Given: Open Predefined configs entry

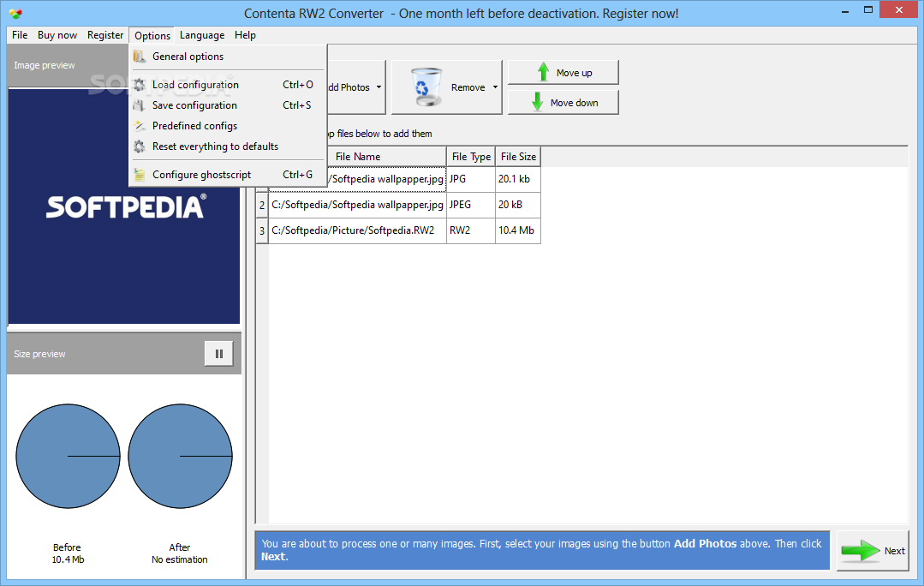Looking at the screenshot, I should (x=228, y=126).
